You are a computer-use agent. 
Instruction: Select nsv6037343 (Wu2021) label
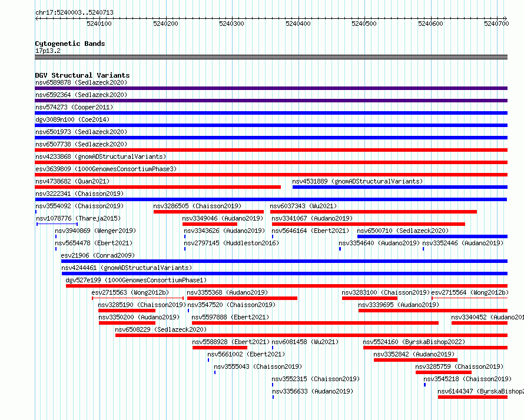[303, 206]
